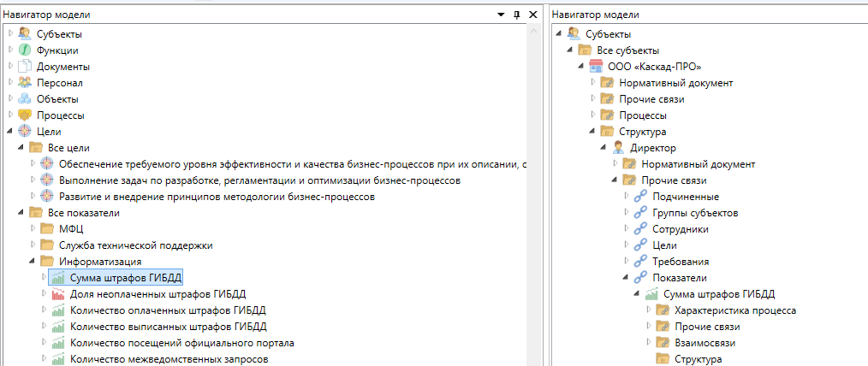Image resolution: width=868 pixels, height=366 pixels.
Task: Expand the Служба технической поддержки folder
Action: [x=33, y=245]
